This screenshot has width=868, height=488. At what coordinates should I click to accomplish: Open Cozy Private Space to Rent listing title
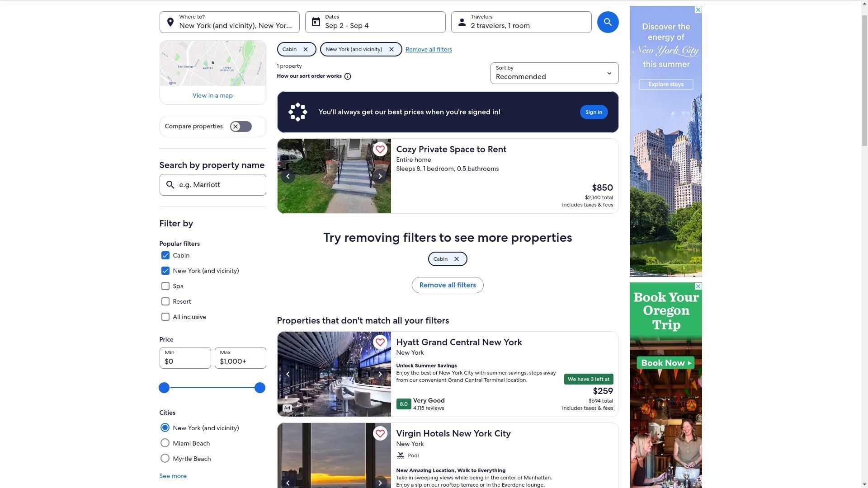[x=451, y=149]
